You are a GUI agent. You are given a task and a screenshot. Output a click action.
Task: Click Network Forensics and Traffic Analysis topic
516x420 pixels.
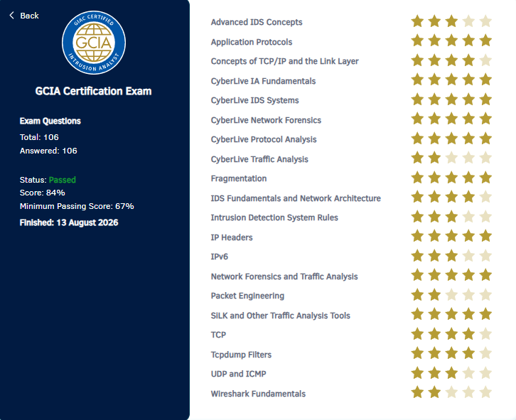tap(284, 276)
